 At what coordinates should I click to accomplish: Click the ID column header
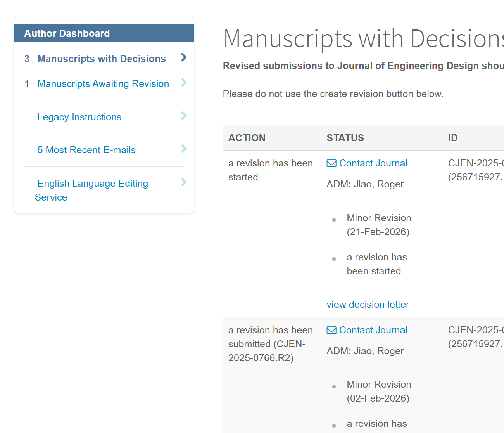452,138
